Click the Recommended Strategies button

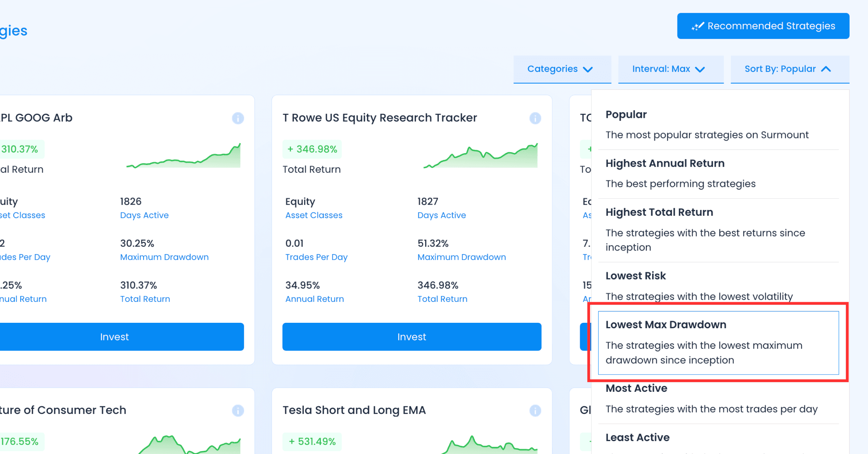[763, 26]
